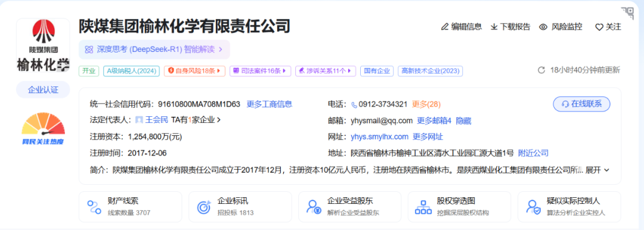
Task: Click 关注 text label
Action: pyautogui.click(x=614, y=27)
